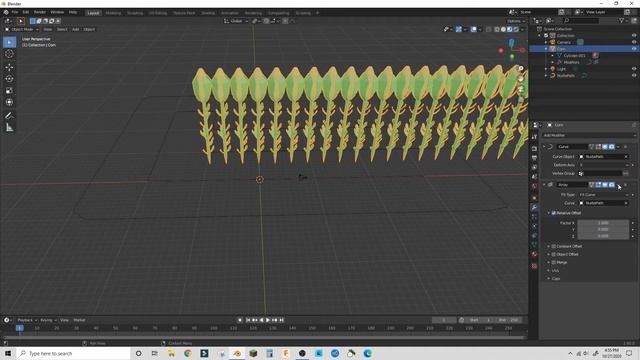This screenshot has width=640, height=360.
Task: Toggle visibility eye for Corn object
Action: [x=634, y=49]
